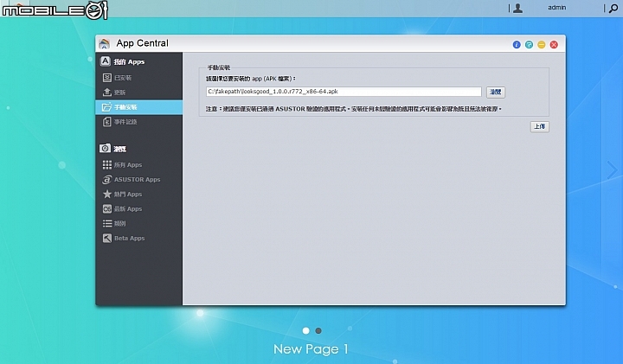
Task: Open the blue info icon in the title bar
Action: 517,44
